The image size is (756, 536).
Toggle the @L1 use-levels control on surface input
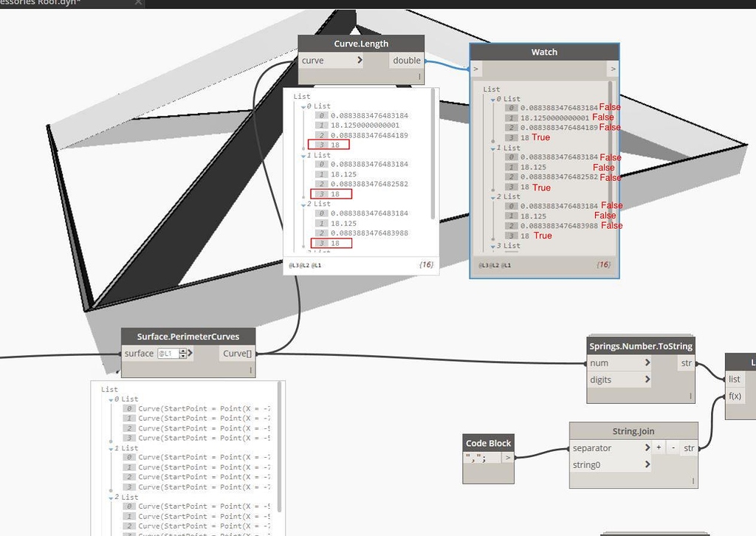click(x=164, y=353)
